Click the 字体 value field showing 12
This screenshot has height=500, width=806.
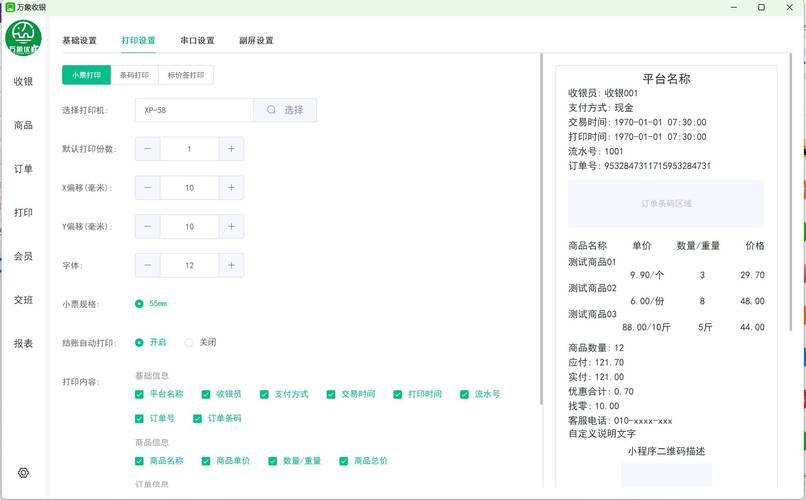point(189,265)
